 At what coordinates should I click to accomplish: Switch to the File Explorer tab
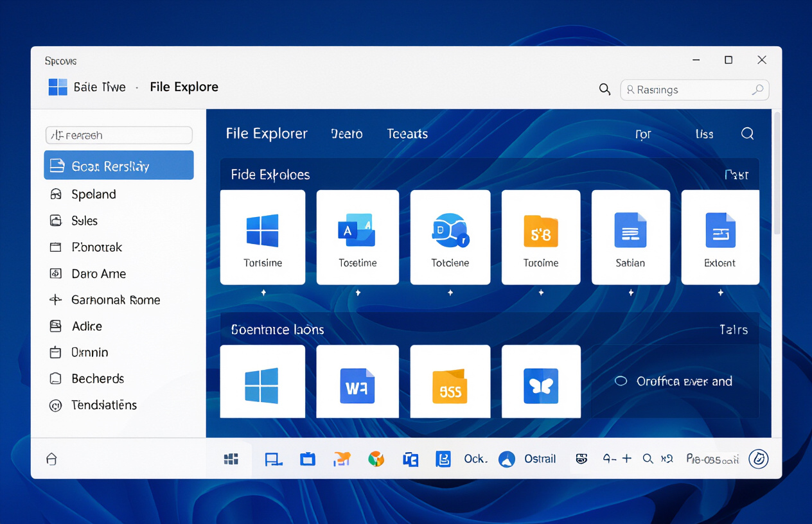tap(267, 134)
